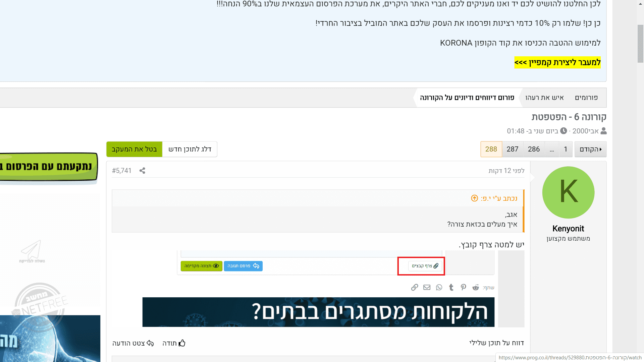
Task: Share the post via WhatsApp icon
Action: pos(439,287)
